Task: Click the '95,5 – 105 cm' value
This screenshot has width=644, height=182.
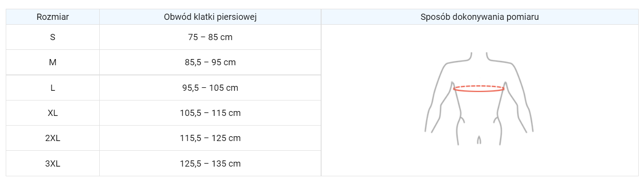Action: click(210, 88)
